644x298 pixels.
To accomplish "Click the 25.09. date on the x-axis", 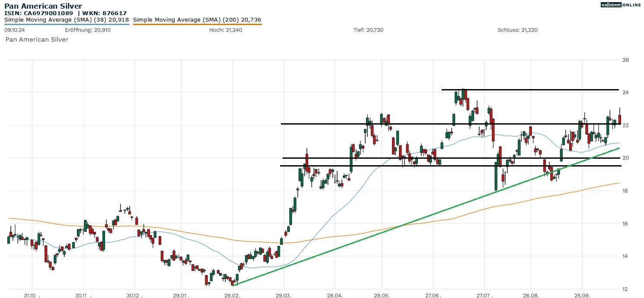I will [x=582, y=295].
